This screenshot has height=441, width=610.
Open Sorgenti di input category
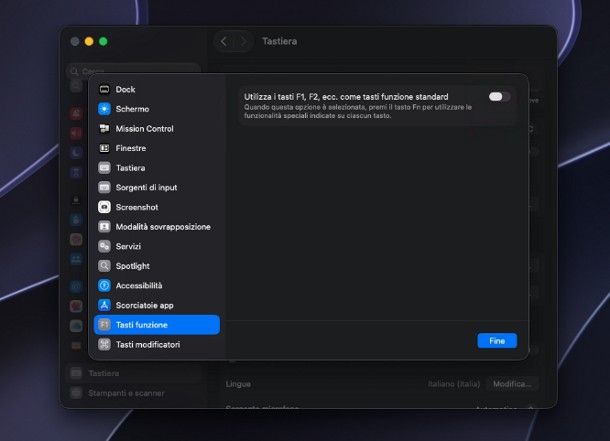[157, 187]
